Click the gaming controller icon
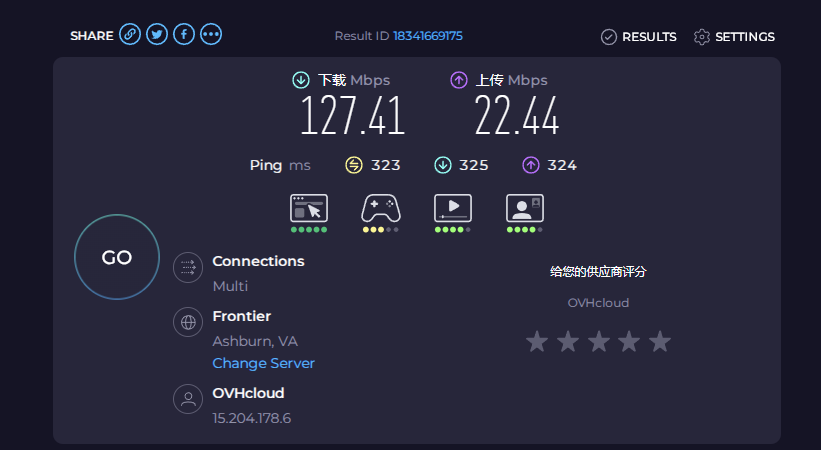This screenshot has width=821, height=450. tap(380, 208)
